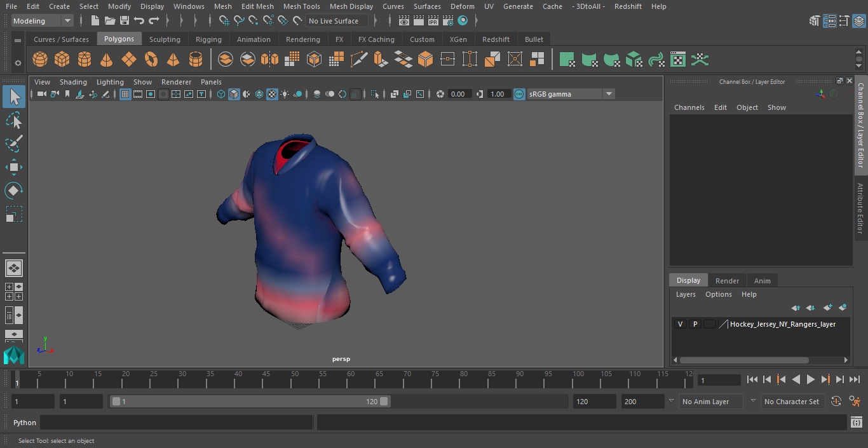Viewport: 868px width, 448px height.
Task: Click the New Scene icon
Action: (95, 21)
